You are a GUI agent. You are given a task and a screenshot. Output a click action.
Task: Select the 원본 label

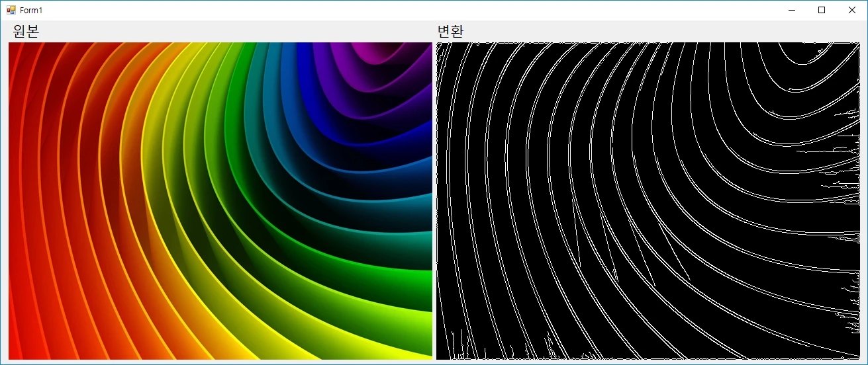click(26, 32)
